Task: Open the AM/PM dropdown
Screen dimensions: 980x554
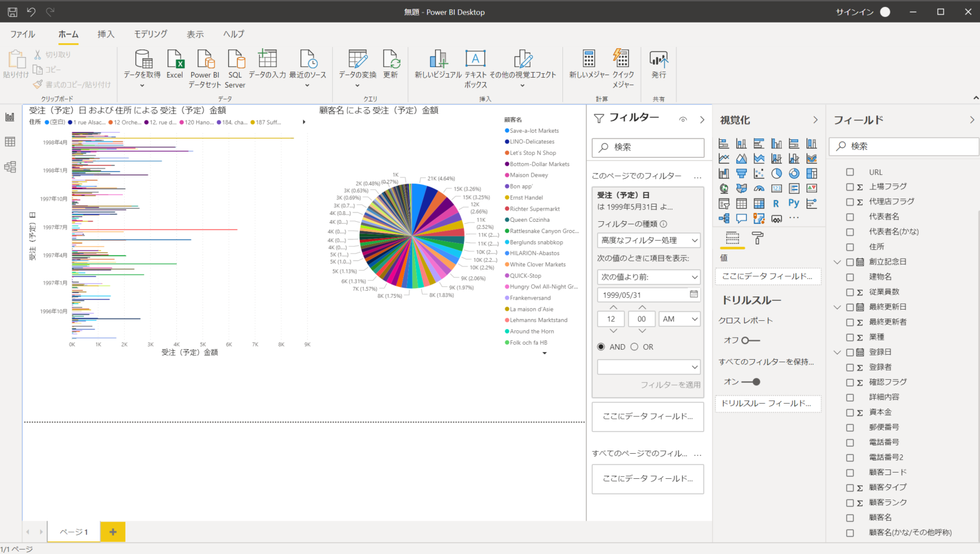Action: (679, 319)
